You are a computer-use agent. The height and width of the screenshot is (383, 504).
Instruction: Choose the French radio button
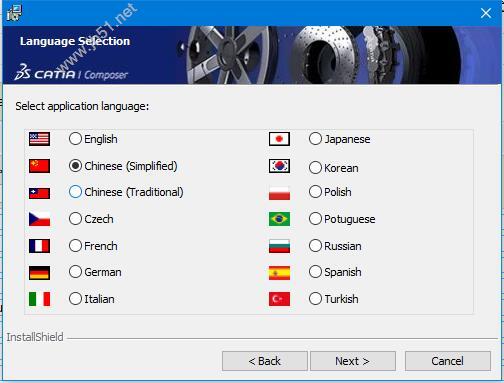[75, 246]
